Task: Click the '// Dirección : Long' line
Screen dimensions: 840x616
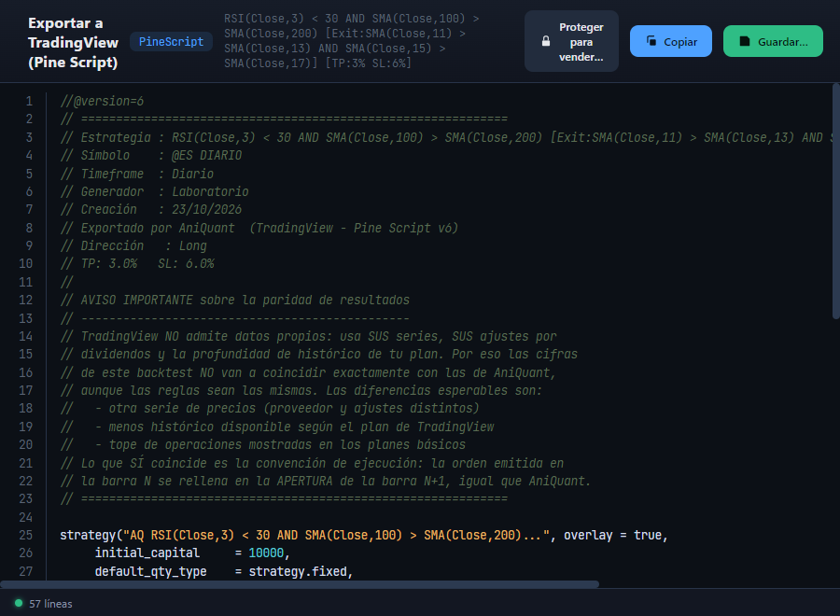Action: point(133,245)
